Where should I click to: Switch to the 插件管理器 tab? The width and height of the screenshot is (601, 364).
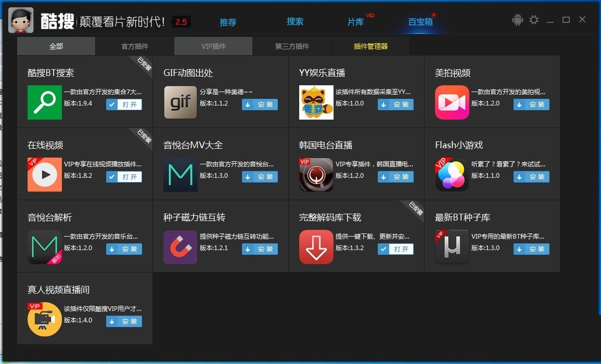[371, 46]
